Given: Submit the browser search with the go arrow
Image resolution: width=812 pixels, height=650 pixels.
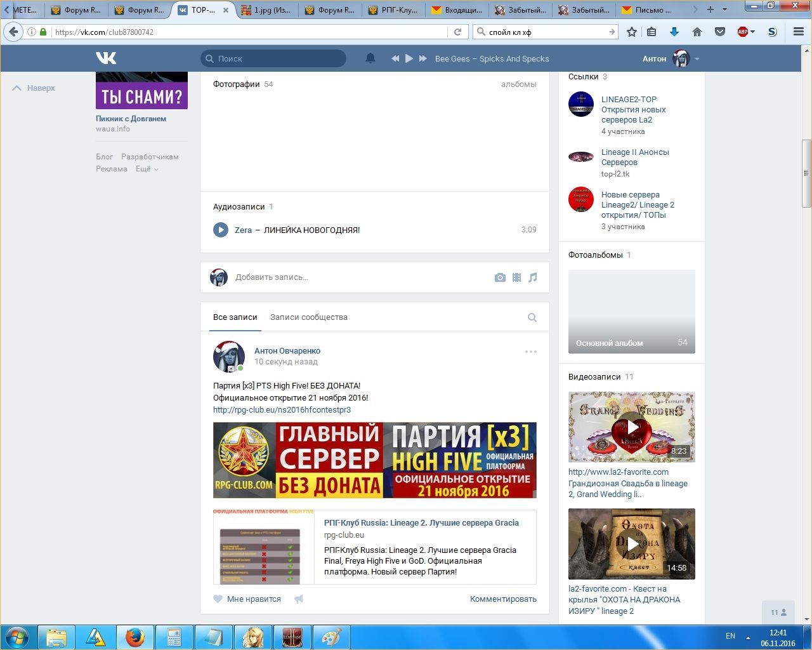Looking at the screenshot, I should point(612,32).
